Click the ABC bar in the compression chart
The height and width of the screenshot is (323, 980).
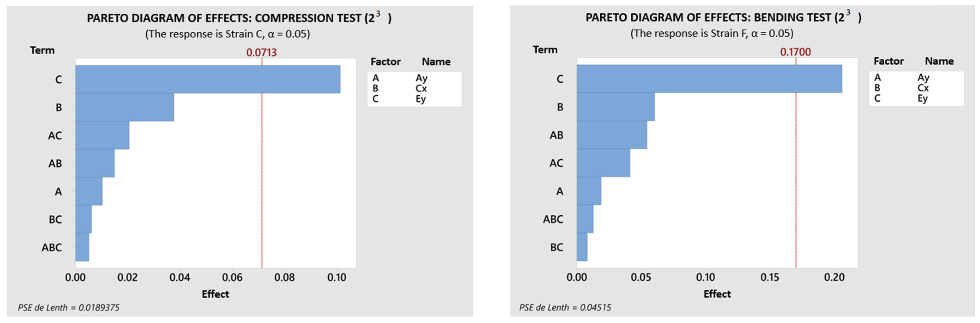[82, 247]
